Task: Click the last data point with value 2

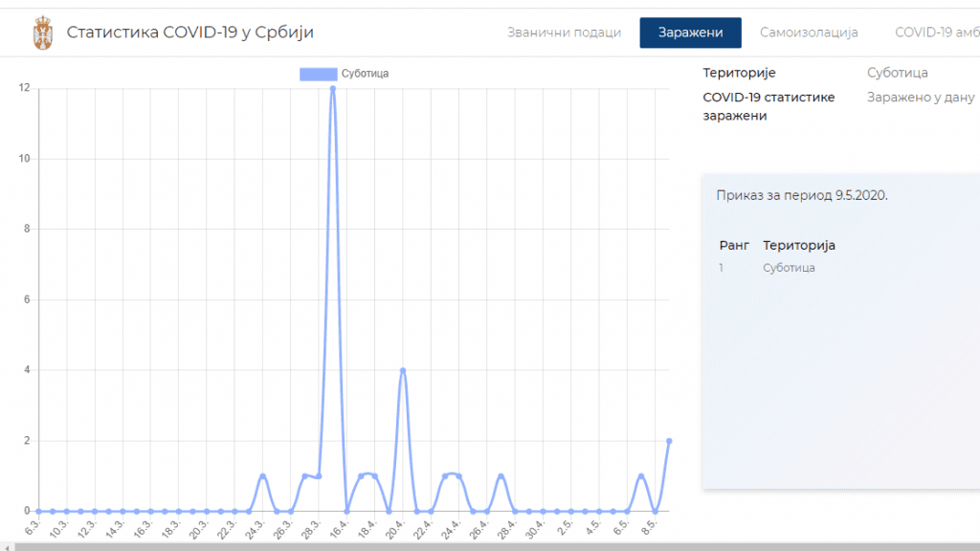Action: coord(669,441)
